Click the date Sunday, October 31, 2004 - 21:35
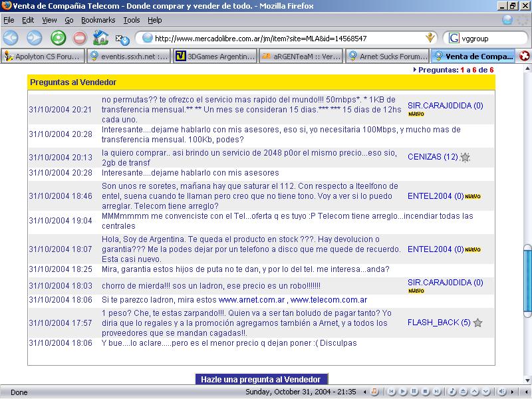532x399 pixels. click(x=301, y=392)
